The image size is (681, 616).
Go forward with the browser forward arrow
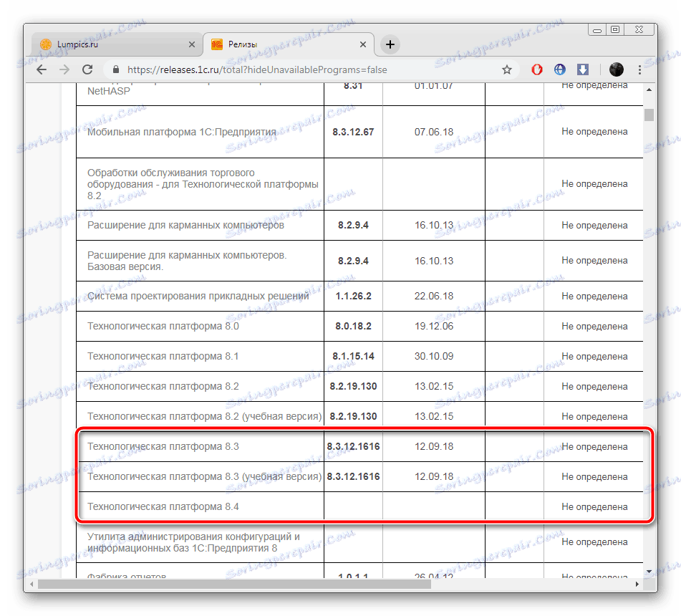click(x=64, y=69)
